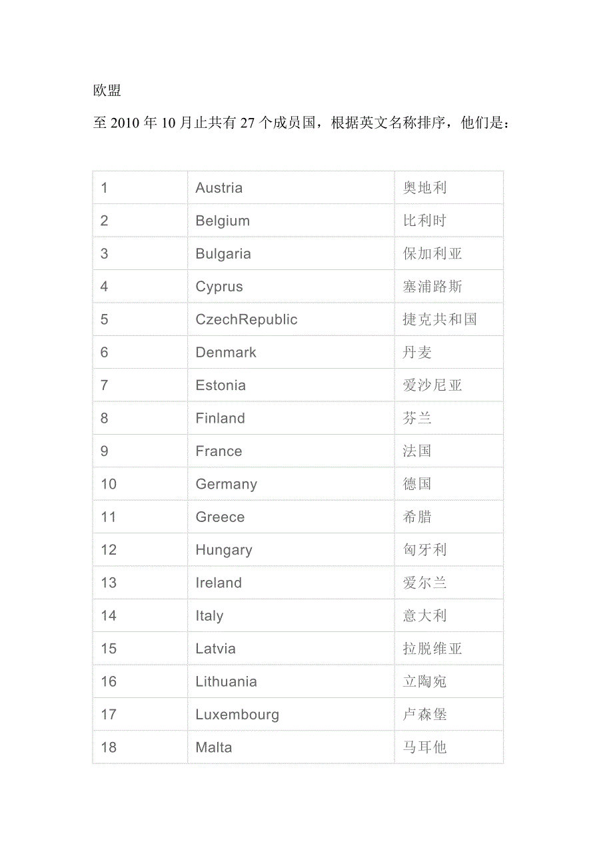Click the 卢森堡 cell beside Luxembourg
Image resolution: width=613 pixels, height=868 pixels.
pos(424,715)
